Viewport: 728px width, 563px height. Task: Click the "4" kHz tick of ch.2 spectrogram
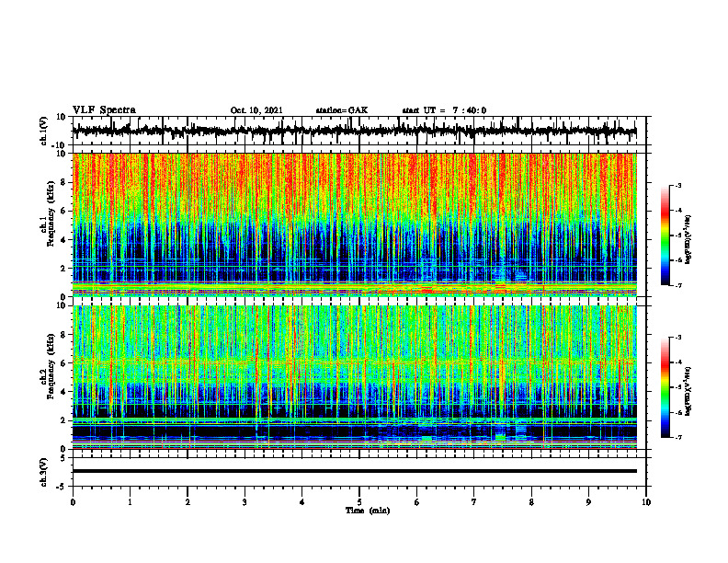(x=64, y=392)
